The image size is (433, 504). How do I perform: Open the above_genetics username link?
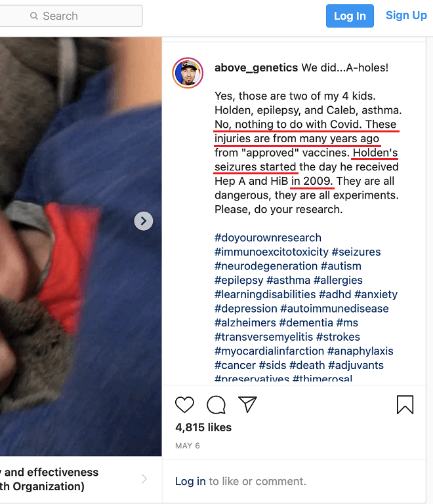pyautogui.click(x=256, y=68)
